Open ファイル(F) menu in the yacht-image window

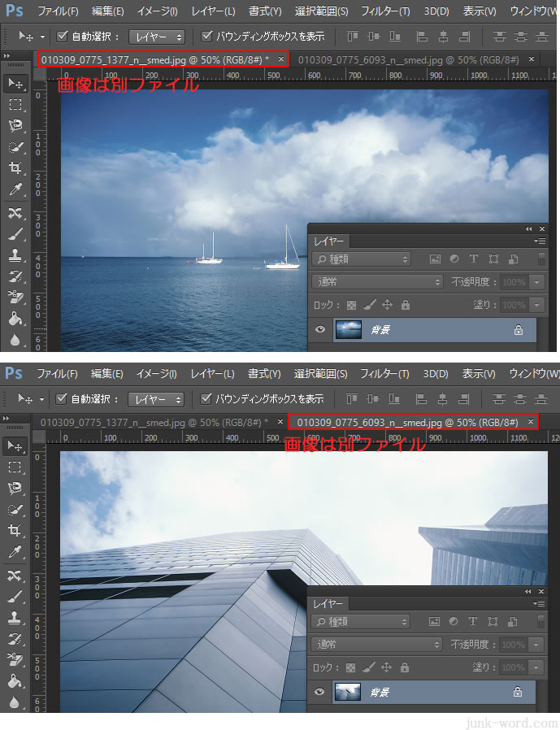[57, 11]
